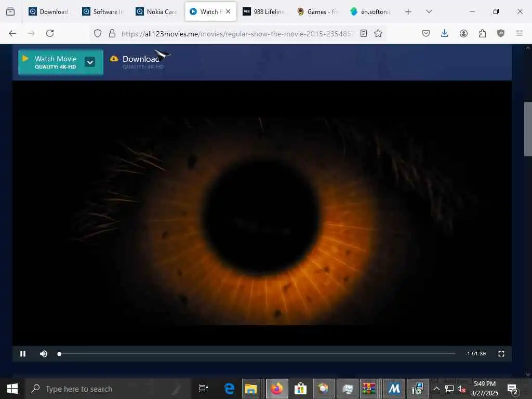The height and width of the screenshot is (399, 532).
Task: Open File Explorer from the taskbar
Action: (251, 389)
